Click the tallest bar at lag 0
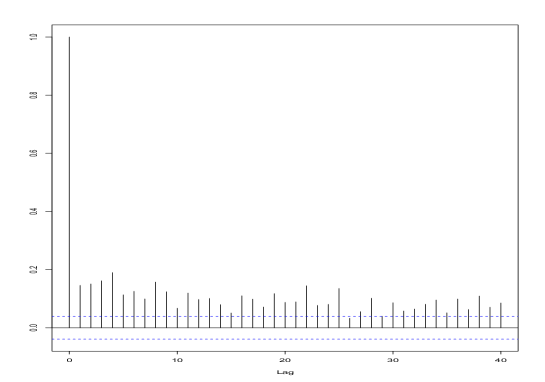This screenshot has height=382, width=545. (x=70, y=182)
